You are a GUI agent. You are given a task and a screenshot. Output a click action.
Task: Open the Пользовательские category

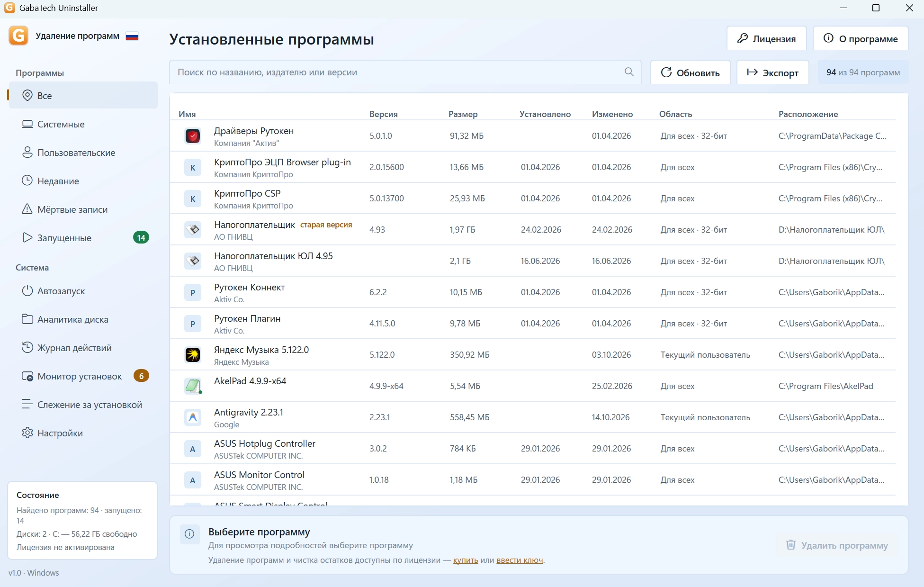(x=83, y=152)
